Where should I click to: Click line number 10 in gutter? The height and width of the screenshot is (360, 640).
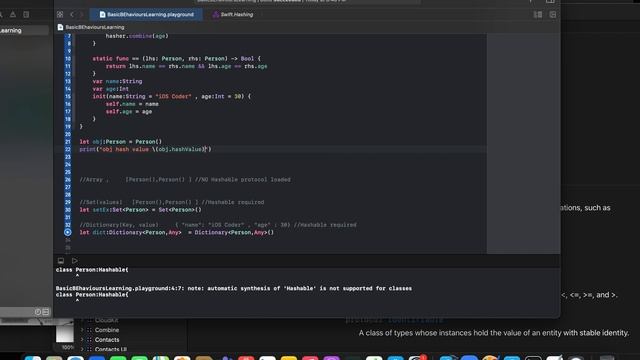click(x=68, y=58)
